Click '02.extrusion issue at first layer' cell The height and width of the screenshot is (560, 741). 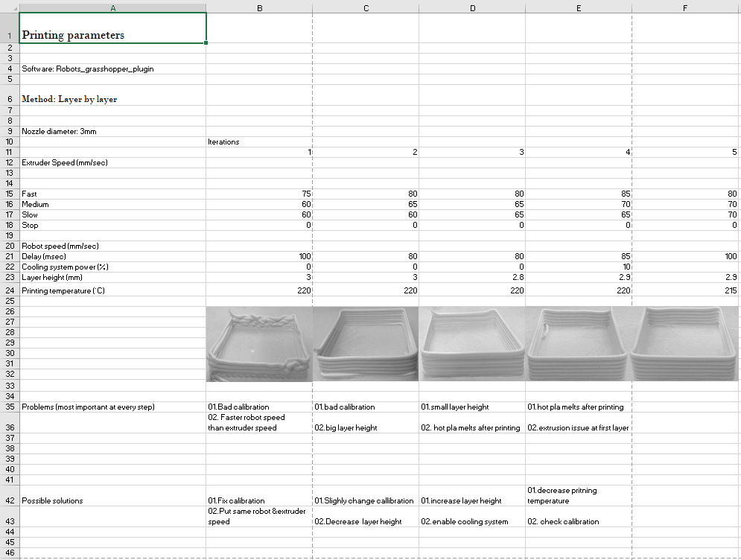(x=579, y=422)
